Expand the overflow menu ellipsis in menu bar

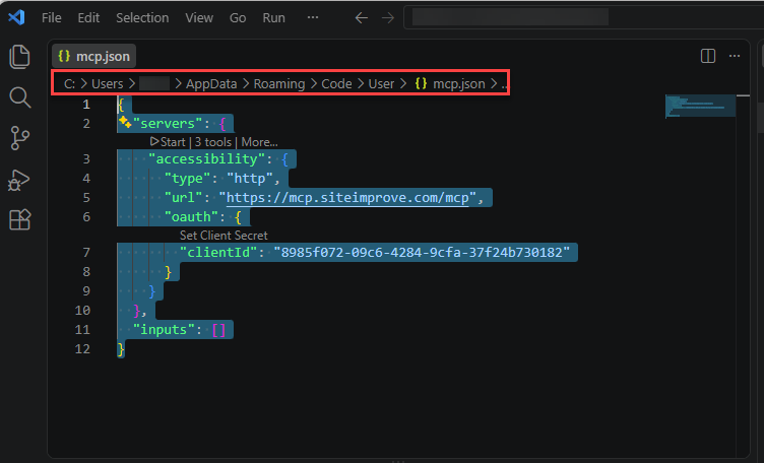312,18
